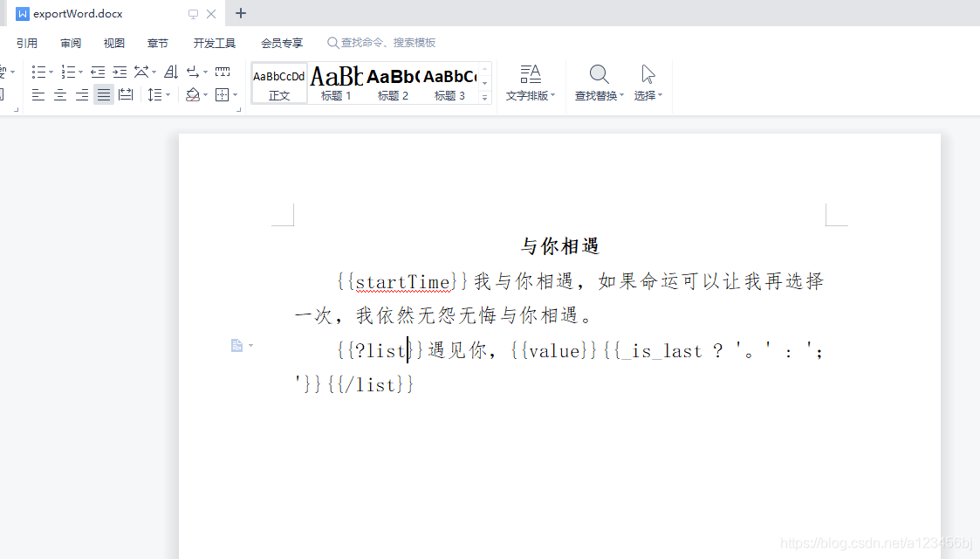Switch to the 审阅 (Review) tab
Screen dimensions: 980x559
pos(70,42)
